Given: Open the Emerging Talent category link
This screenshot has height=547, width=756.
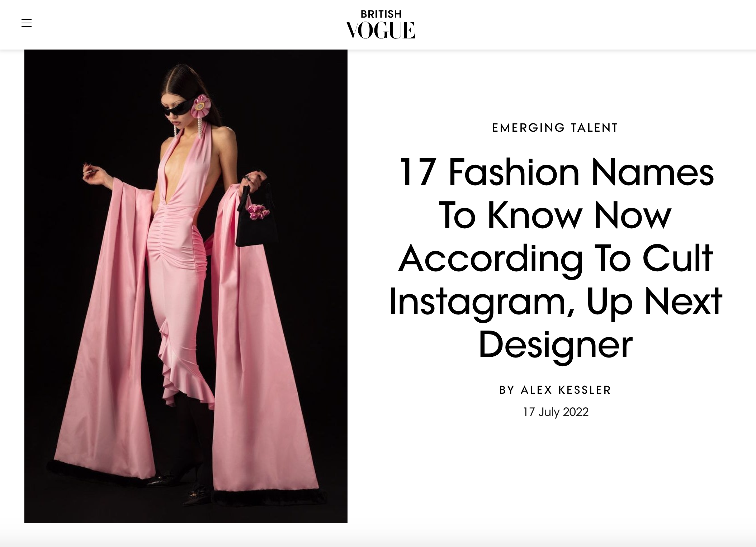Looking at the screenshot, I should pos(555,128).
